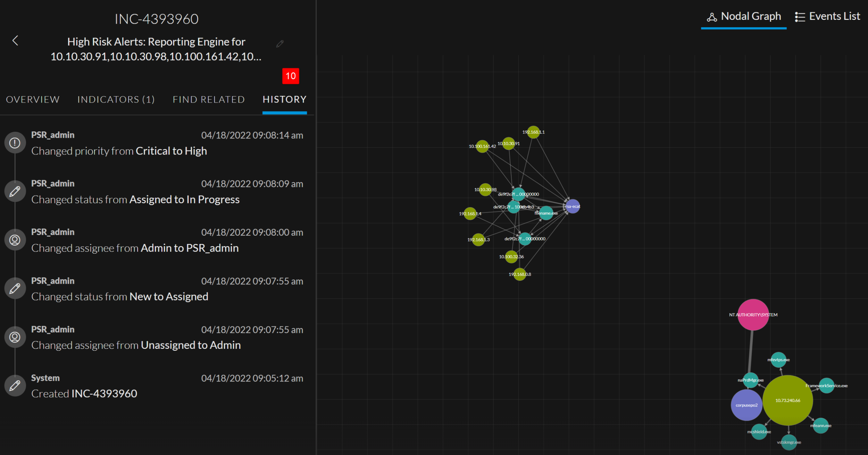Select the History tab

coord(284,99)
